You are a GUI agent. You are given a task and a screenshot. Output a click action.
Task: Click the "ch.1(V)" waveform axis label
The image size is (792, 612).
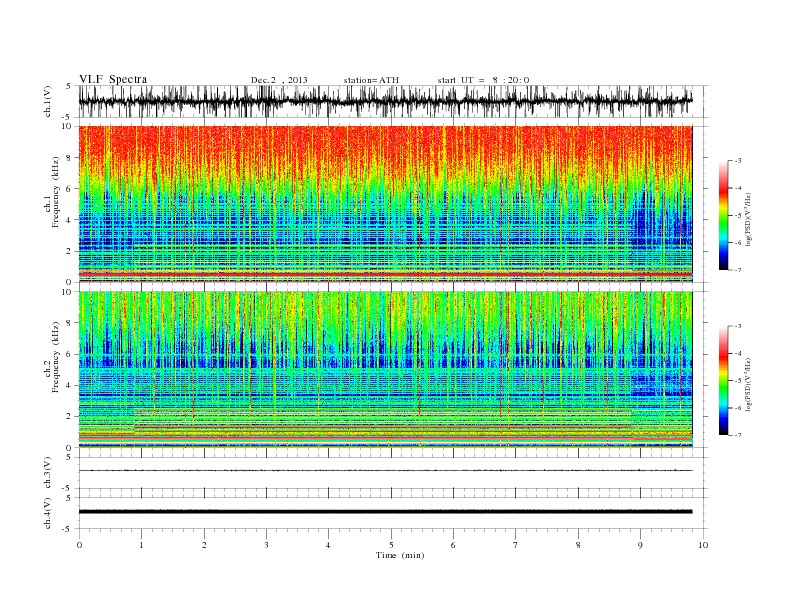pyautogui.click(x=48, y=101)
